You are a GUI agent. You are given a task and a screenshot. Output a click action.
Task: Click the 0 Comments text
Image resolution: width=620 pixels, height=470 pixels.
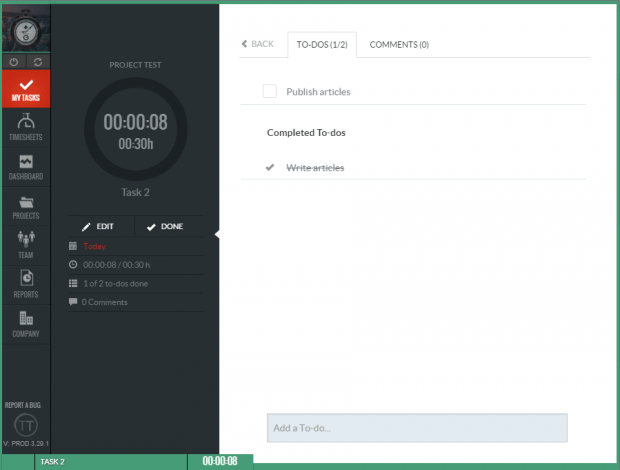[104, 302]
